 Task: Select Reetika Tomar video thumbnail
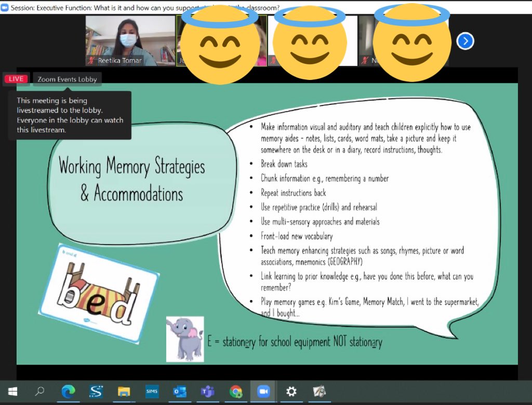(130, 40)
